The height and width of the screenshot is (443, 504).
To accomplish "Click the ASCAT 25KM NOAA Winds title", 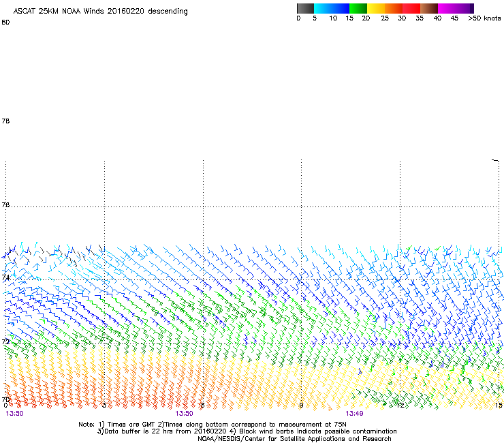I will coord(100,12).
